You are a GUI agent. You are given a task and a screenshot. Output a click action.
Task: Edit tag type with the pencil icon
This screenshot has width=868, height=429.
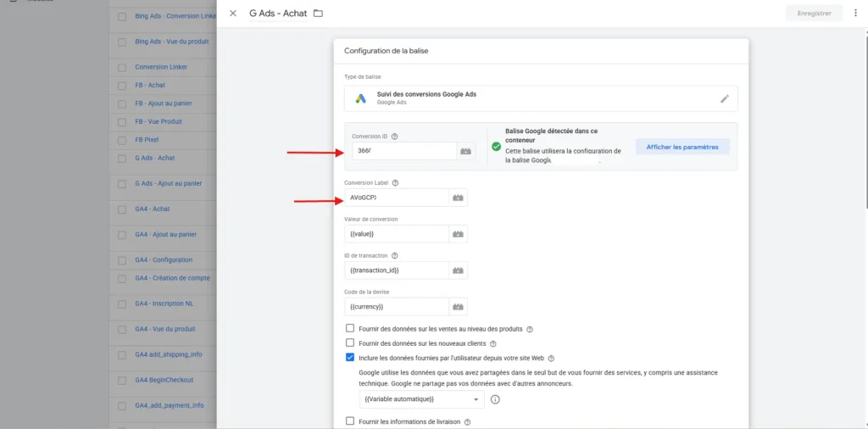tap(725, 98)
